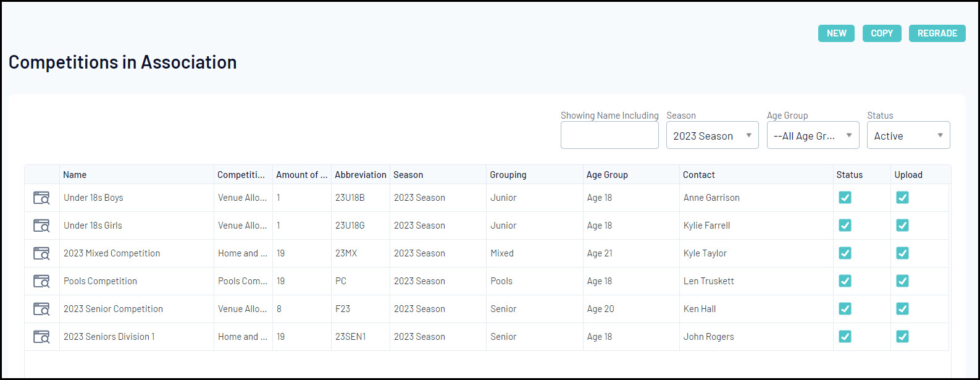Open view icon for Pools Competition row
Viewport: 980px width, 380px height.
(41, 281)
